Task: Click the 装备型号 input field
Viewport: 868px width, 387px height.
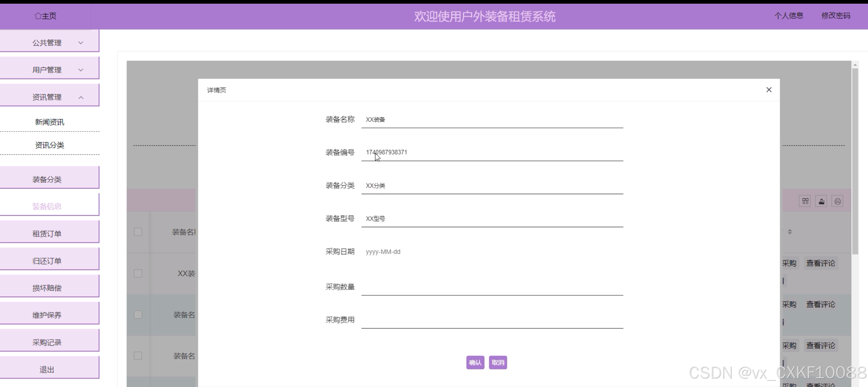Action: tap(492, 218)
